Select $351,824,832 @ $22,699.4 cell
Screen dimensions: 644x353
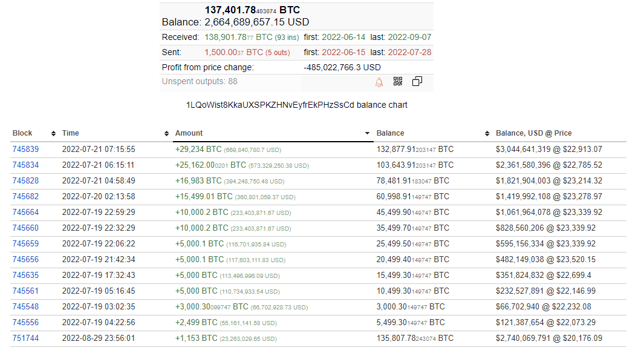(x=542, y=275)
